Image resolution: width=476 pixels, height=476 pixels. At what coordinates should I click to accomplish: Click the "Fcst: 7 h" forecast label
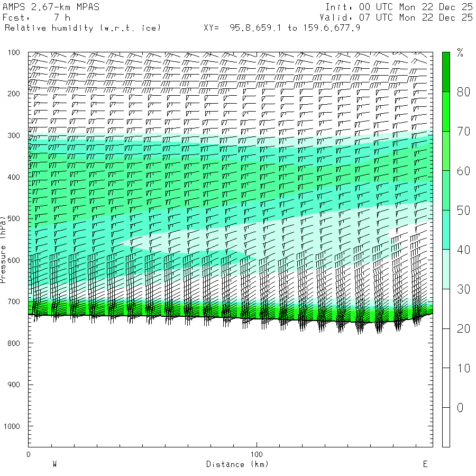[36, 17]
